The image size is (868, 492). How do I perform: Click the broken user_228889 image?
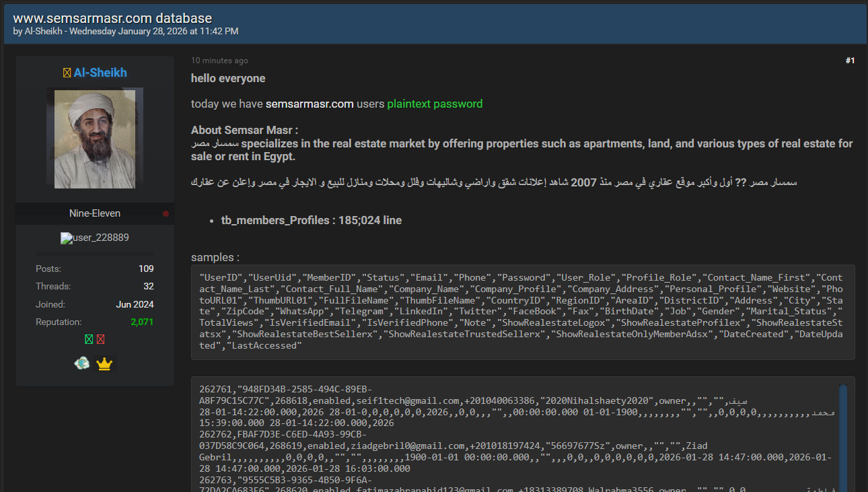tap(95, 238)
